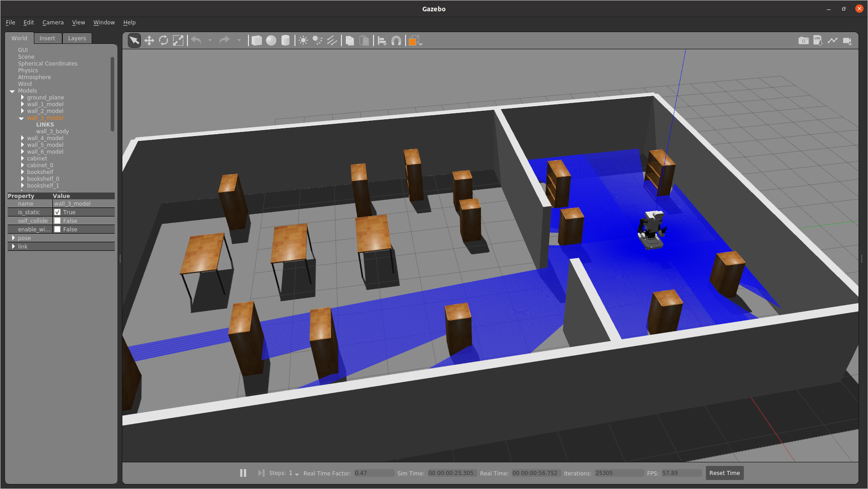Open the Camera menu

point(52,22)
